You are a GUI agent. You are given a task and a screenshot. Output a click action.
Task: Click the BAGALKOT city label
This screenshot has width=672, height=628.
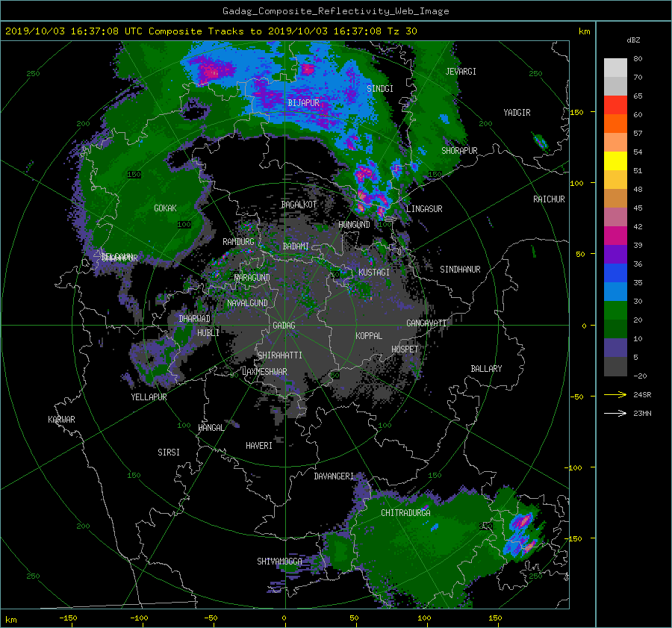tap(299, 205)
